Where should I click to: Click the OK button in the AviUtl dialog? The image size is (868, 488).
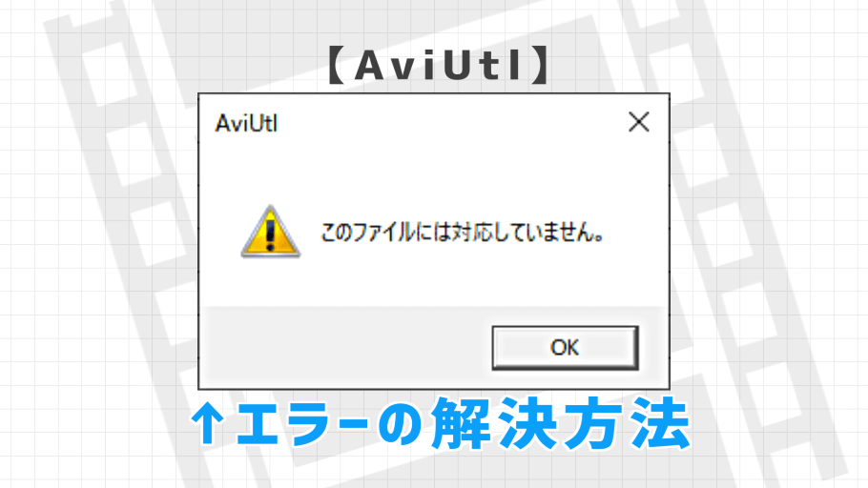[566, 348]
